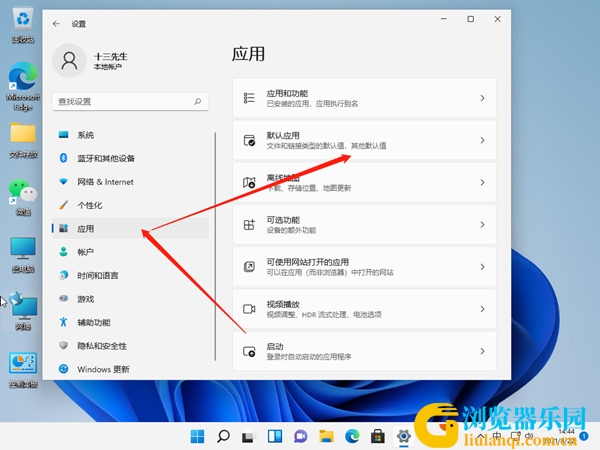600x450 pixels.
Task: Click the 中 input method indicator
Action: click(x=497, y=436)
